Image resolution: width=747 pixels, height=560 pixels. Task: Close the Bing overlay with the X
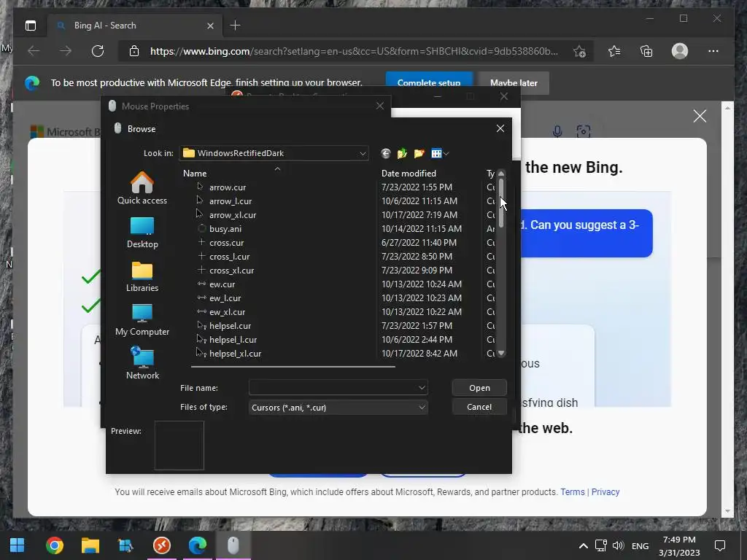click(x=700, y=116)
